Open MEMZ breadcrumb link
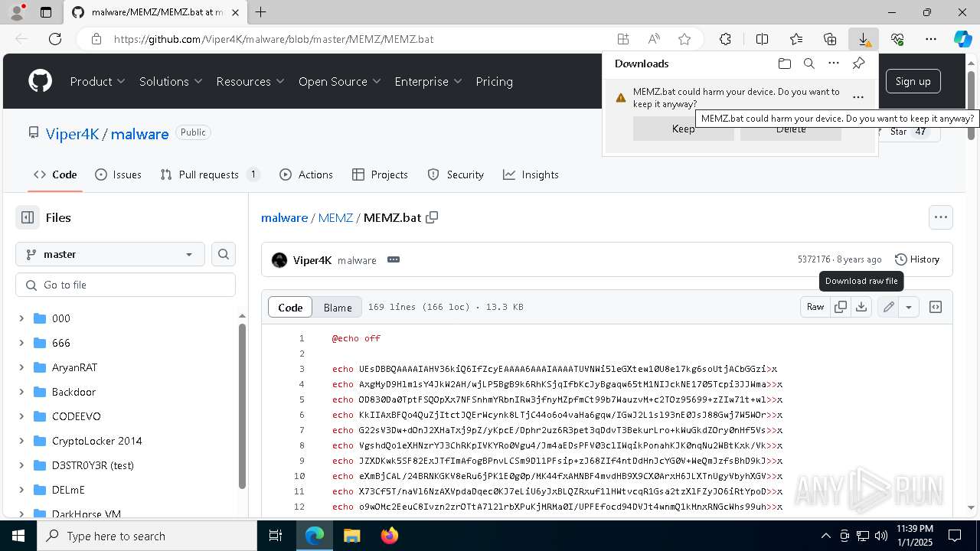980x551 pixels. pyautogui.click(x=335, y=217)
